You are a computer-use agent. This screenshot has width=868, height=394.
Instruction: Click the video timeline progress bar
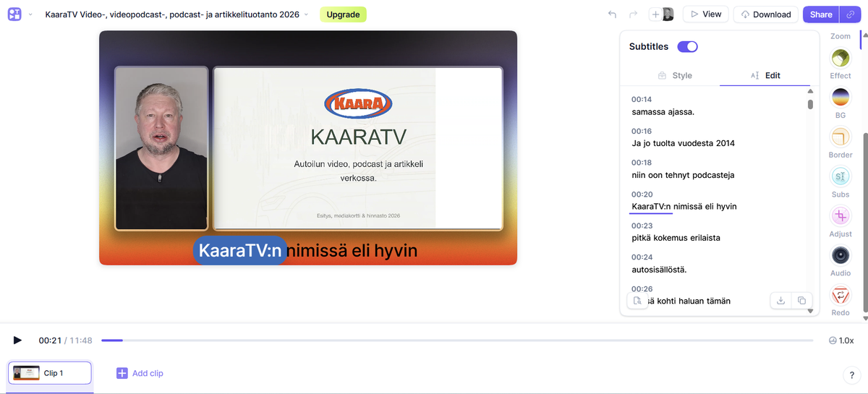(457, 341)
